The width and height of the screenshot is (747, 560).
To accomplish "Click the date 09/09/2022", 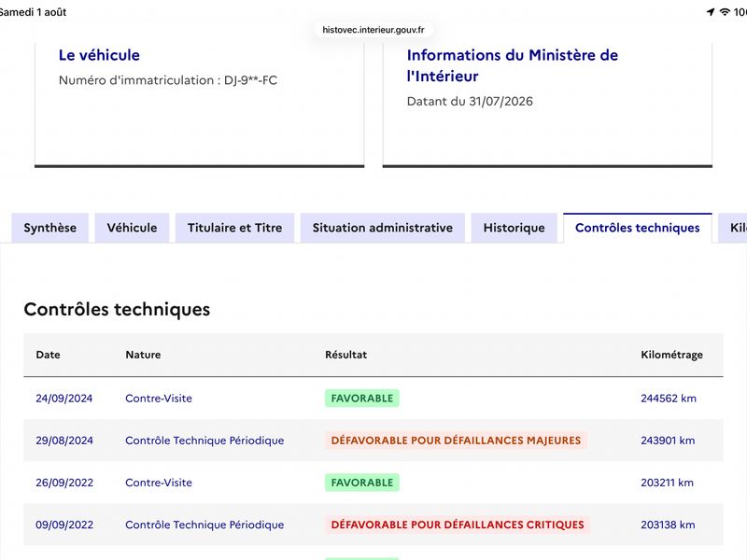I will tap(64, 525).
